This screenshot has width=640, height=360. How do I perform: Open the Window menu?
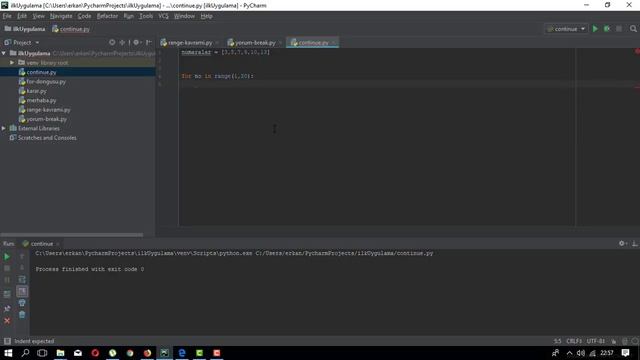pos(184,16)
